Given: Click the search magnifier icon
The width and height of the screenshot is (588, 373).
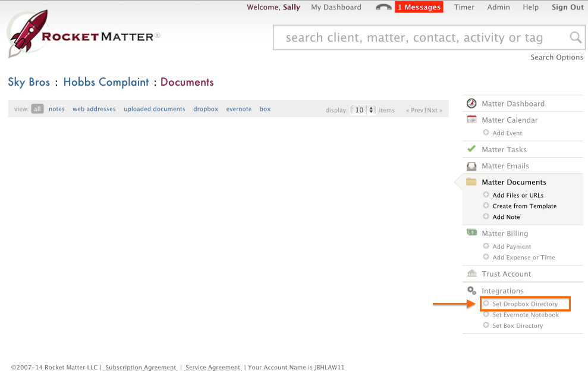Looking at the screenshot, I should [x=575, y=38].
